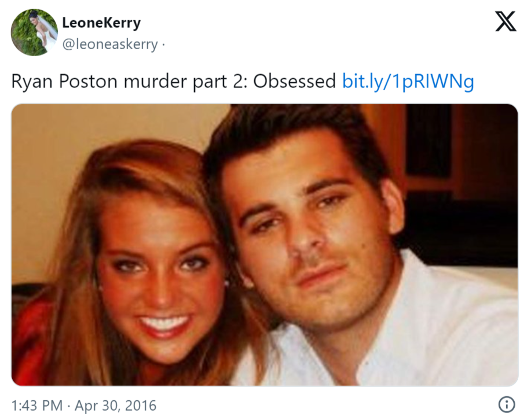Click the "Ryan Poston murder part 2" text
The width and height of the screenshot is (531, 420).
(124, 82)
